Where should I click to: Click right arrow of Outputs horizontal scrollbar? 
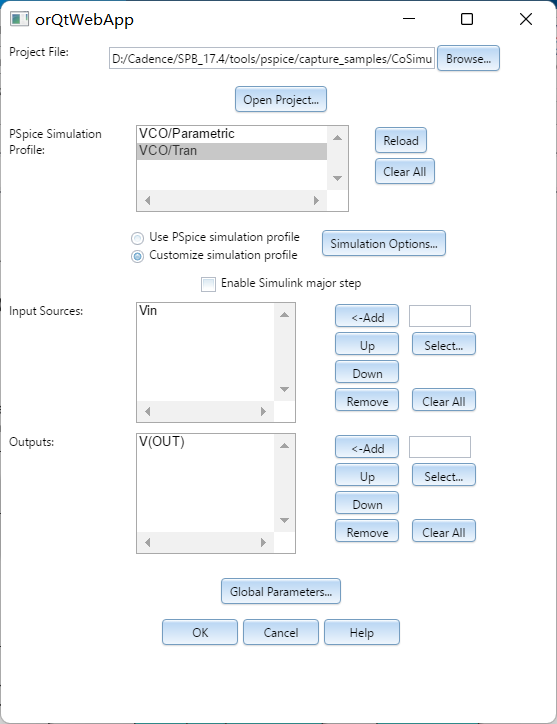coord(263,543)
